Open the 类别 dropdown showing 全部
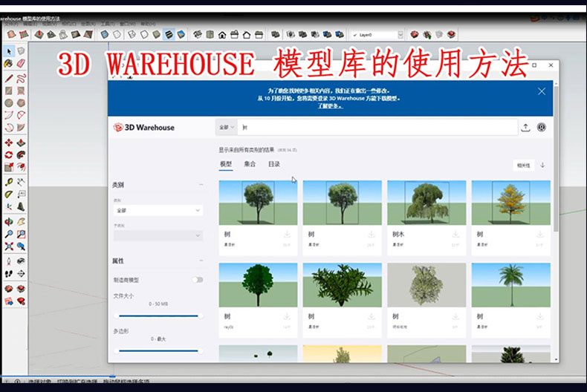Screen dimensions: 587x392 coord(158,211)
